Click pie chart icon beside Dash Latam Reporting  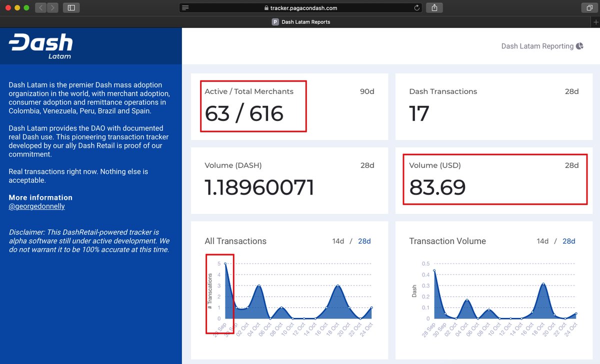[579, 46]
